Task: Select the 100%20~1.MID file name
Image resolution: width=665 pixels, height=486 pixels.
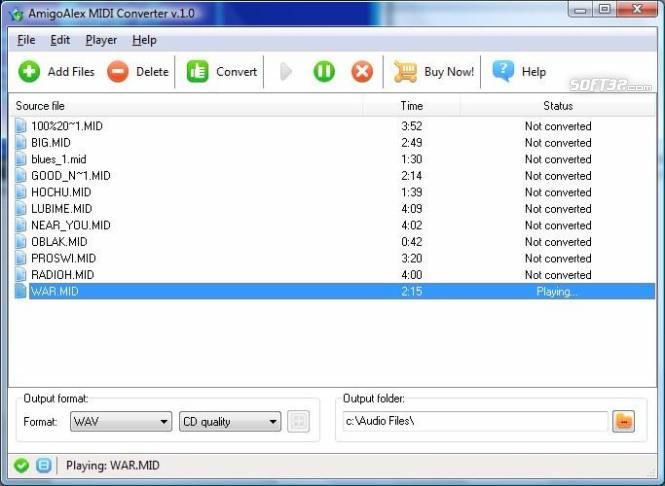Action: pos(67,126)
